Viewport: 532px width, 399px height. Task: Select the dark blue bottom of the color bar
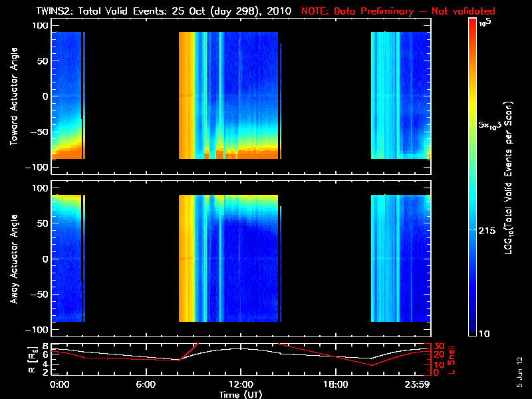(x=473, y=331)
